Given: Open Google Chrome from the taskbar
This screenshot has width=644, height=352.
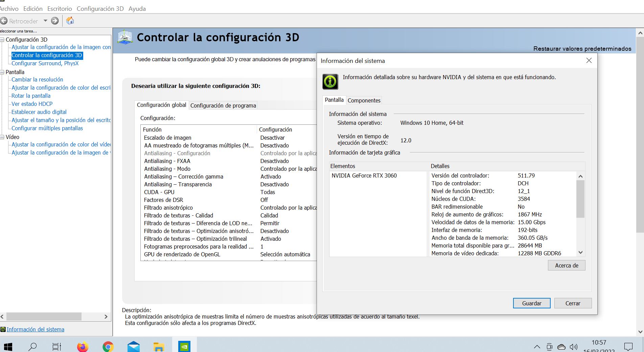Looking at the screenshot, I should pos(108,347).
